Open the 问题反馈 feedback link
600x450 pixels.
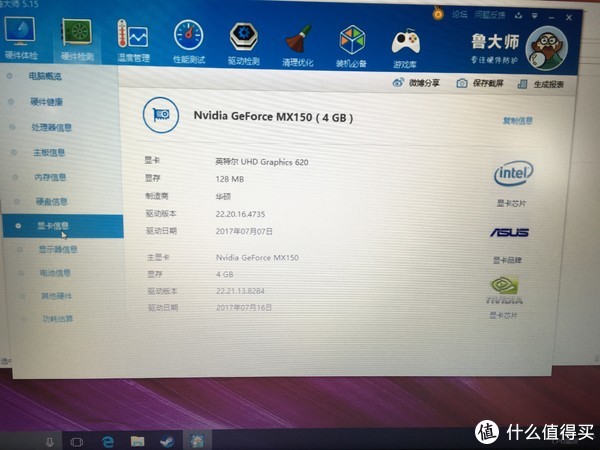[490, 15]
